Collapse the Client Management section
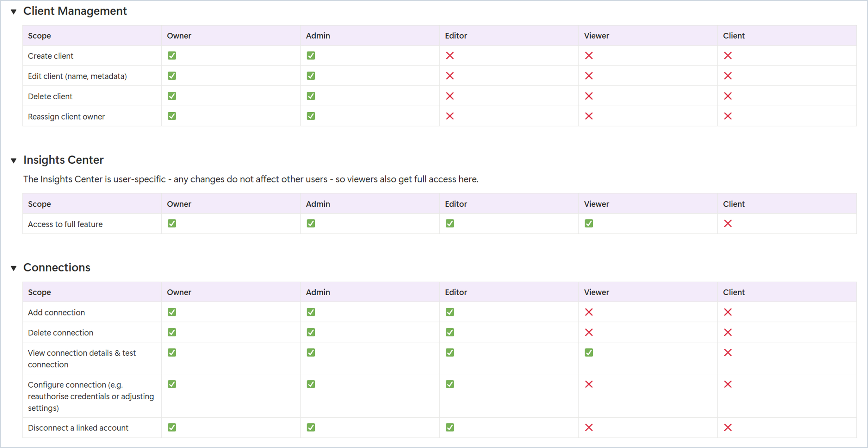 tap(13, 11)
